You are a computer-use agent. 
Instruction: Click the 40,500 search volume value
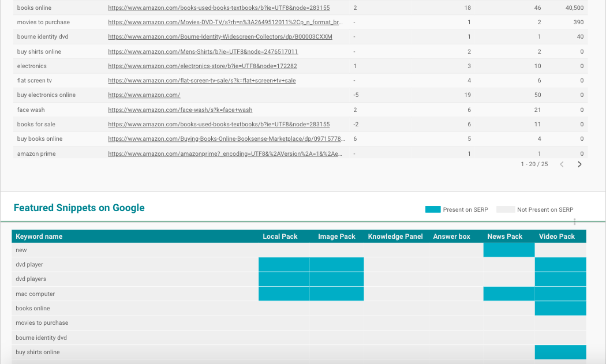tap(574, 7)
